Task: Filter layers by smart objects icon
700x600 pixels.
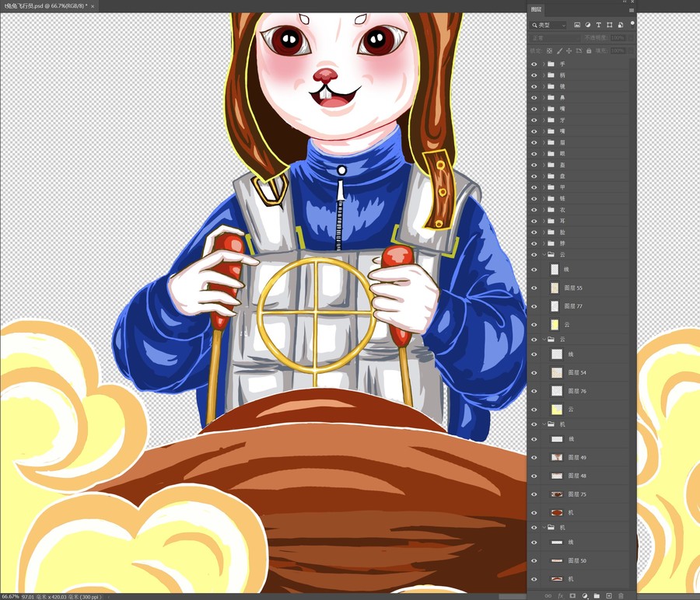Action: tap(621, 25)
